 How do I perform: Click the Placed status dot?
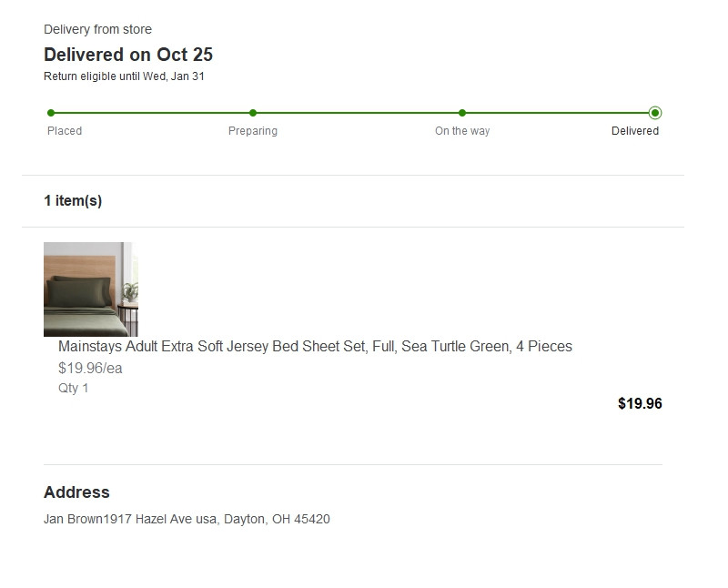pos(51,113)
